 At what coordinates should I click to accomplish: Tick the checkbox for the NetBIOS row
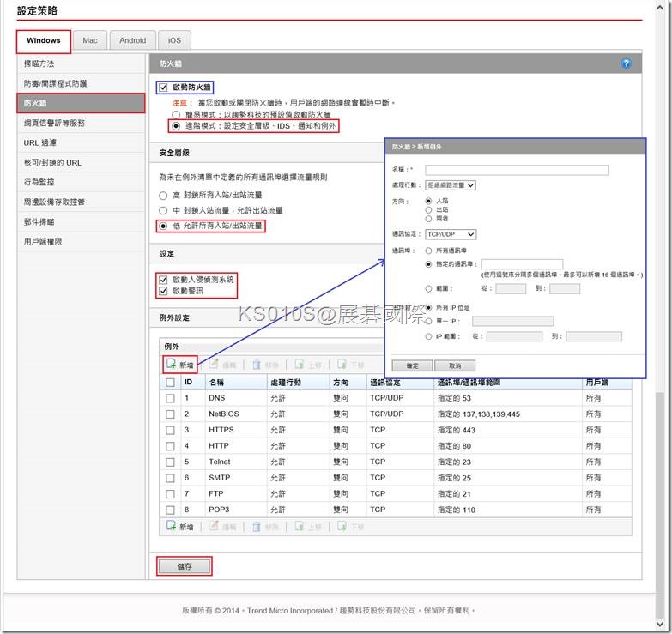(x=170, y=414)
